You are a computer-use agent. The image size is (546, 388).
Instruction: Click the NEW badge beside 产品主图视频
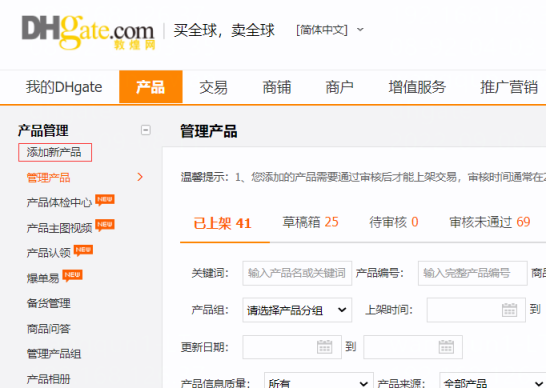click(x=105, y=225)
